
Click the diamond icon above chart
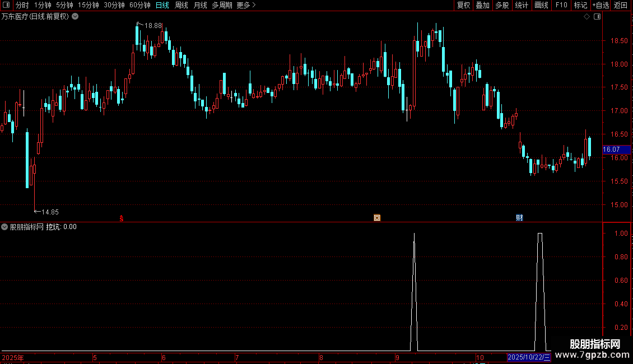click(x=587, y=17)
